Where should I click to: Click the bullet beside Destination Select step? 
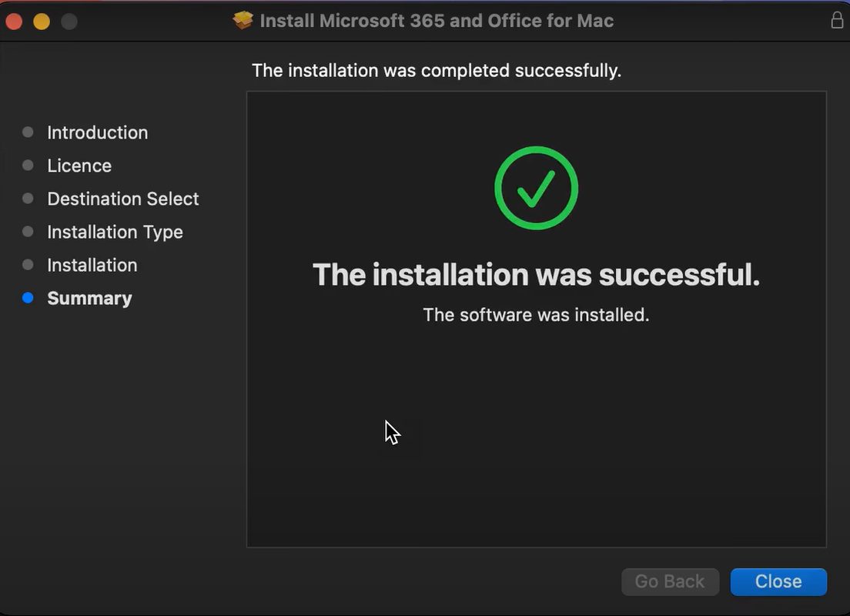pos(27,199)
